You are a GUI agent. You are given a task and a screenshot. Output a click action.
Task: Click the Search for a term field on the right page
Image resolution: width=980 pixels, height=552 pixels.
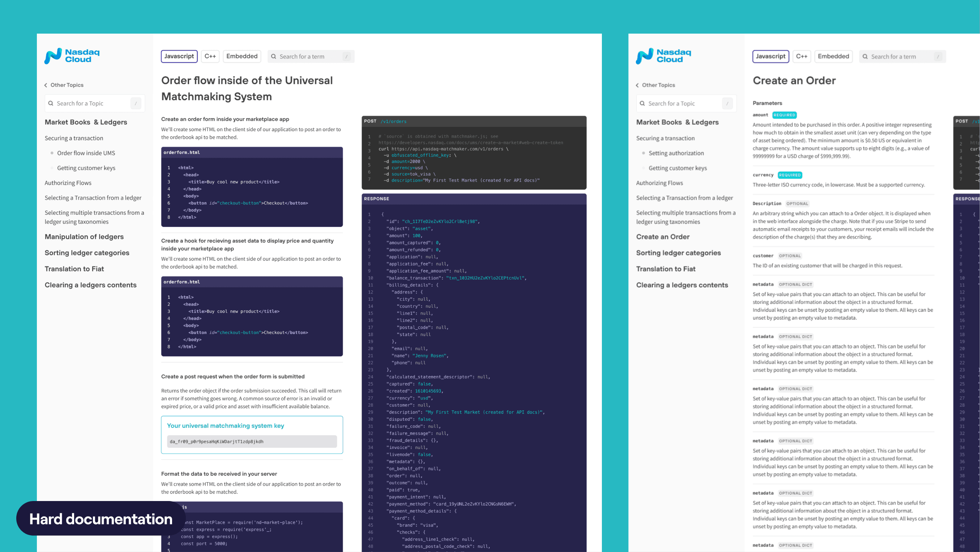click(902, 56)
